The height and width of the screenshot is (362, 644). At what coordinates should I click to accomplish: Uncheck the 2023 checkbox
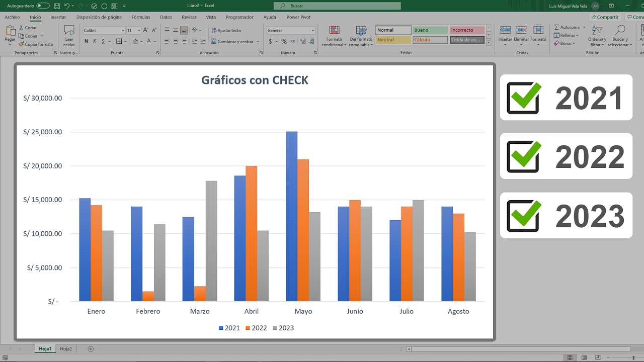(524, 216)
